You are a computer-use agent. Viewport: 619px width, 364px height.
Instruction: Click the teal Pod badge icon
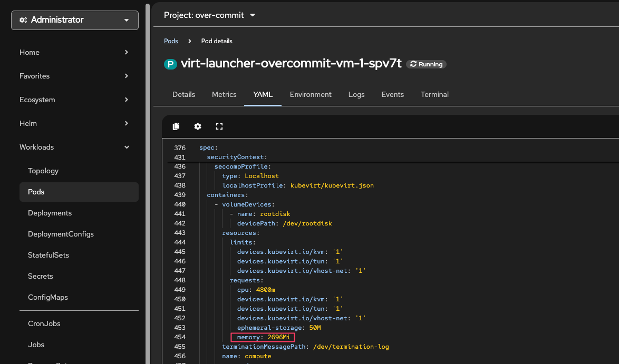pos(170,64)
